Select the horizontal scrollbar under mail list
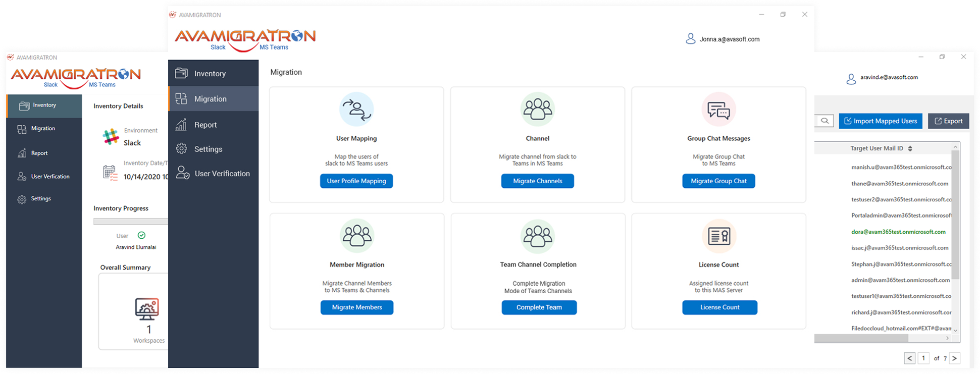The width and height of the screenshot is (980, 374). point(861,338)
